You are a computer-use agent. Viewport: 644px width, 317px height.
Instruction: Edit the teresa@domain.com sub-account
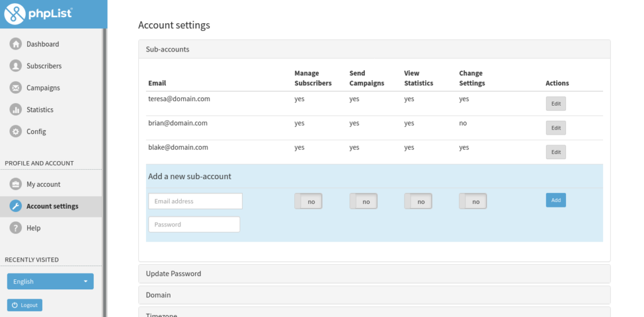point(556,104)
